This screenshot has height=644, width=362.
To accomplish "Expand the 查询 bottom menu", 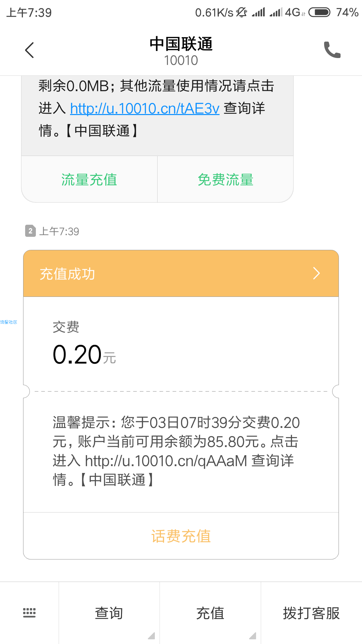I will tap(109, 613).
